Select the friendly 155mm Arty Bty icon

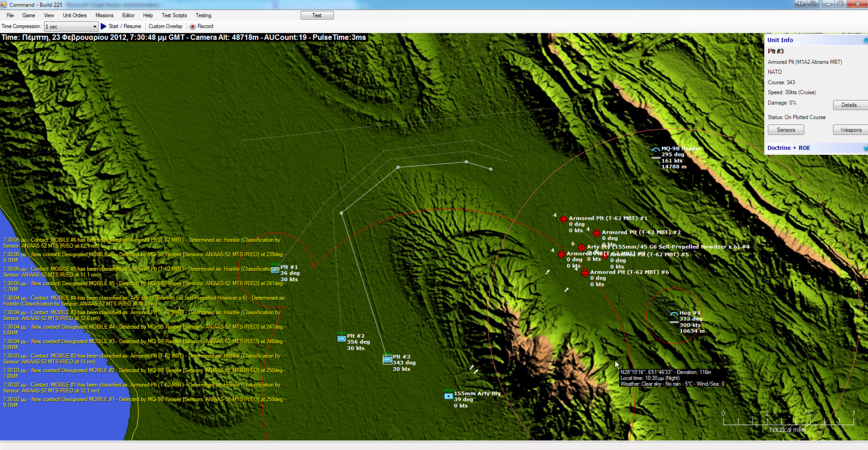(x=448, y=396)
